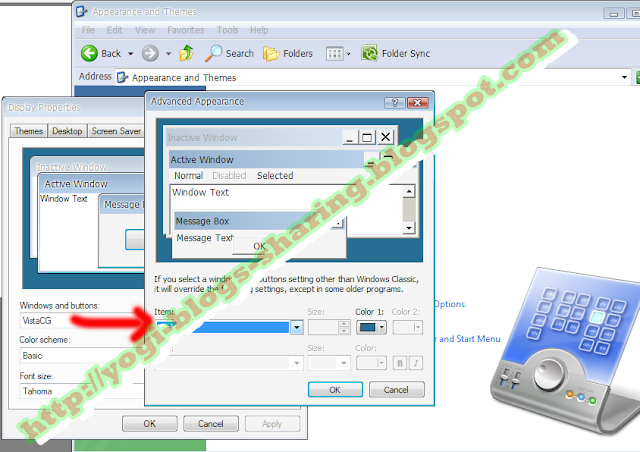Click Normal menu item in preview
Viewport: 640px width, 452px height.
pos(189,176)
